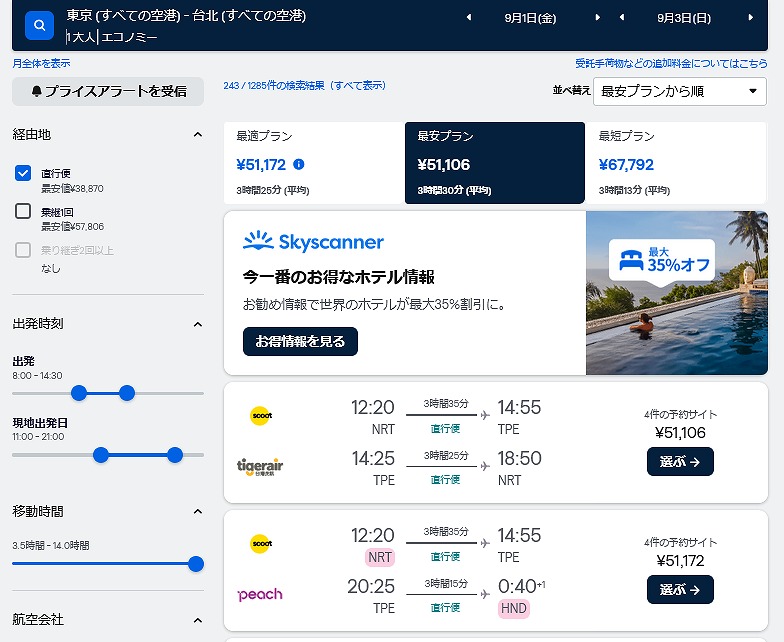Uncheck the 直行便 direct flights checkbox

23,173
